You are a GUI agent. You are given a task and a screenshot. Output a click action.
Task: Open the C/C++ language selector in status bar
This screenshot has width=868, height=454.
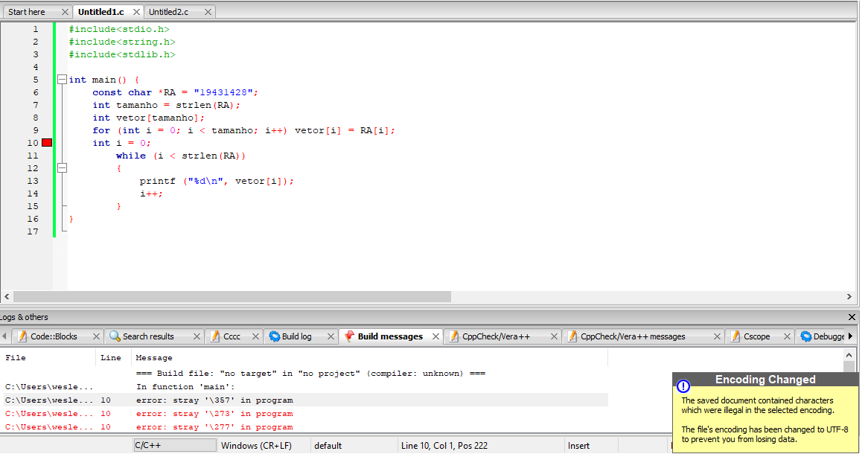click(x=175, y=446)
